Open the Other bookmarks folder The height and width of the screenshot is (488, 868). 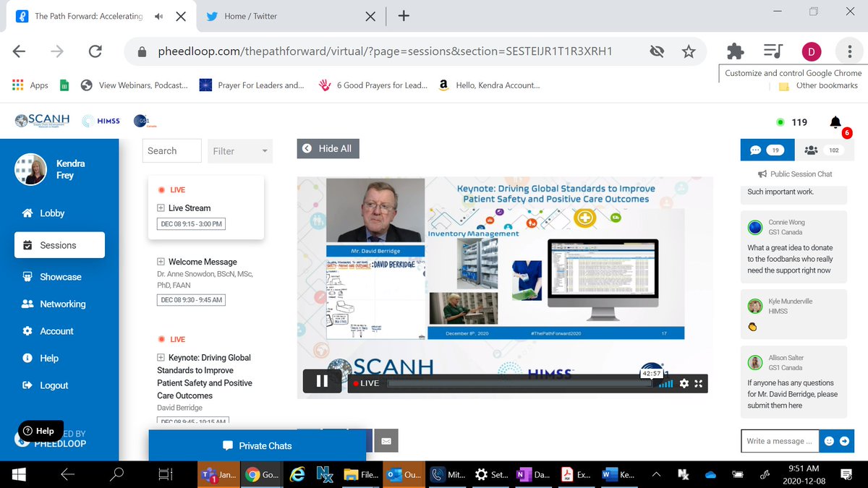818,85
